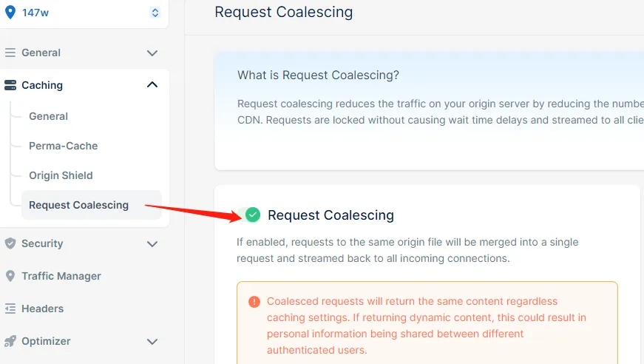The width and height of the screenshot is (644, 364).
Task: Open the Headers settings page
Action: pos(42,309)
